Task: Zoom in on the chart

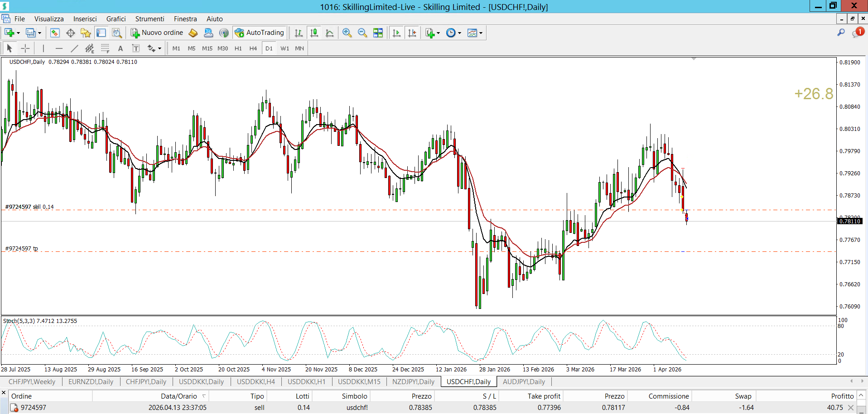Action: click(x=347, y=33)
